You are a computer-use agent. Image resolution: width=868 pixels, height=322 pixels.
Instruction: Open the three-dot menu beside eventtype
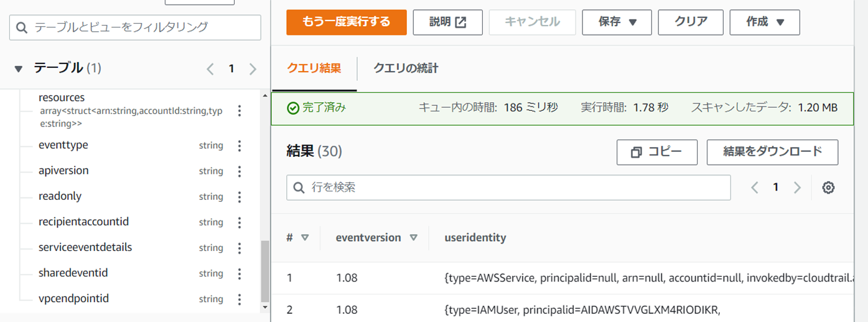[x=240, y=146]
